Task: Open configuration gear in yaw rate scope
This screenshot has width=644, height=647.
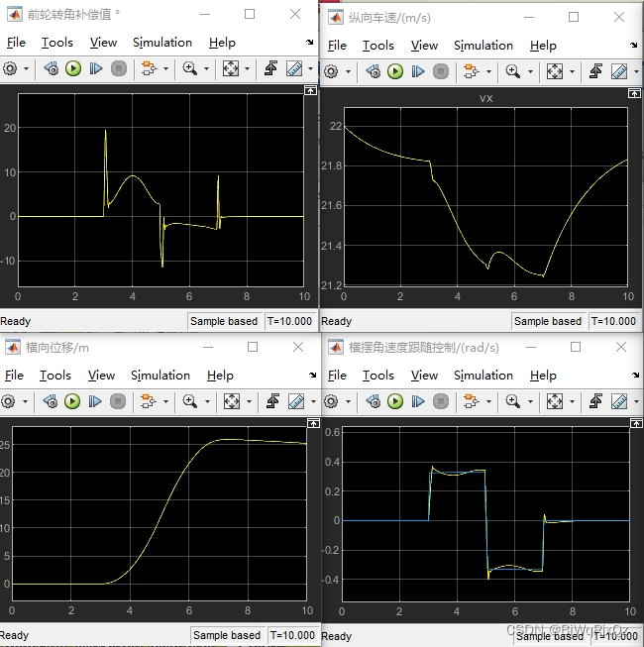Action: click(331, 401)
